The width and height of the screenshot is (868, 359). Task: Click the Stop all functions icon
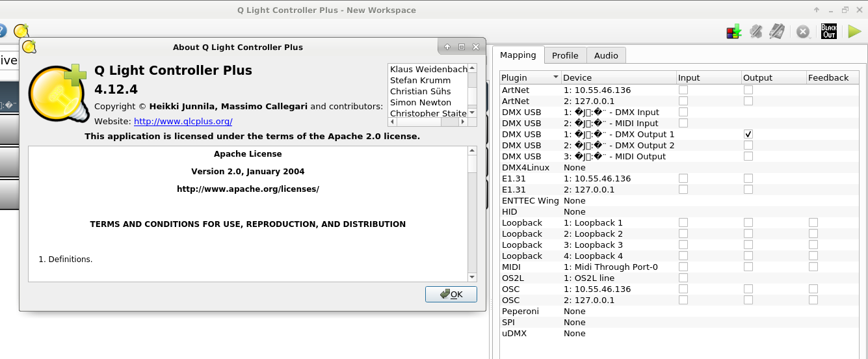coord(804,31)
